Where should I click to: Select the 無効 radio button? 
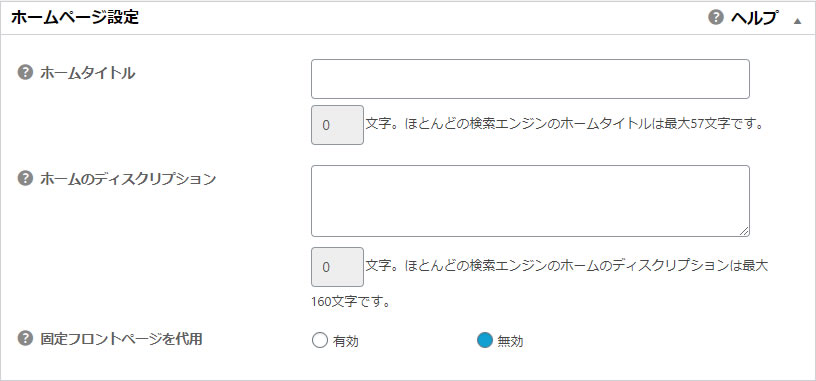(x=484, y=341)
